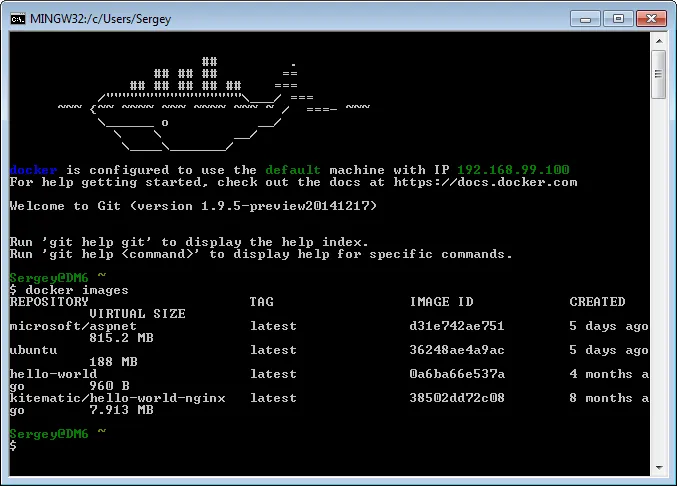Click the blue word docker
This screenshot has width=677, height=486.
click(x=33, y=170)
